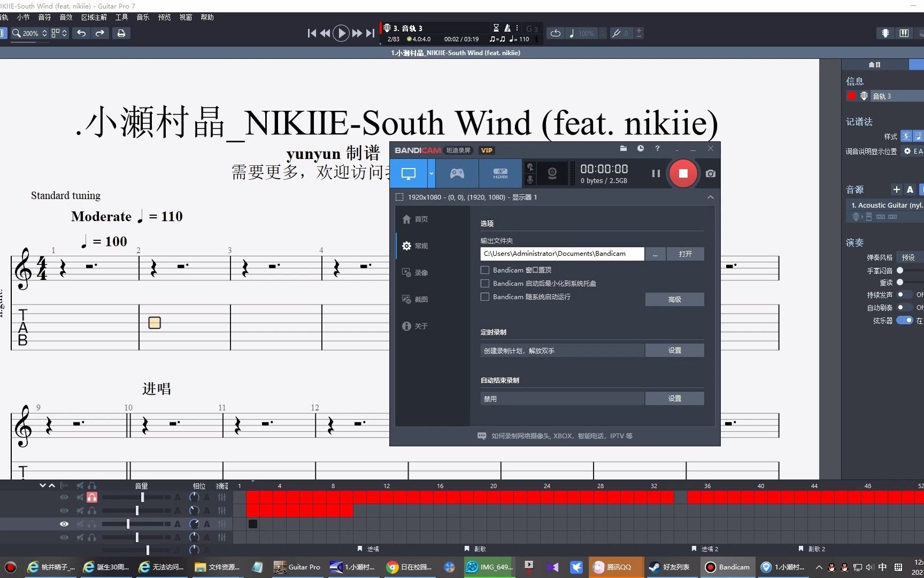Click the print icon in Guitar Pro toolbar
The height and width of the screenshot is (578, 924).
(121, 33)
